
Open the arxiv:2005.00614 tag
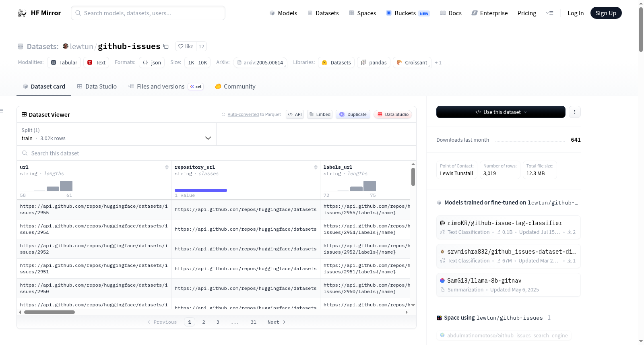(x=260, y=62)
